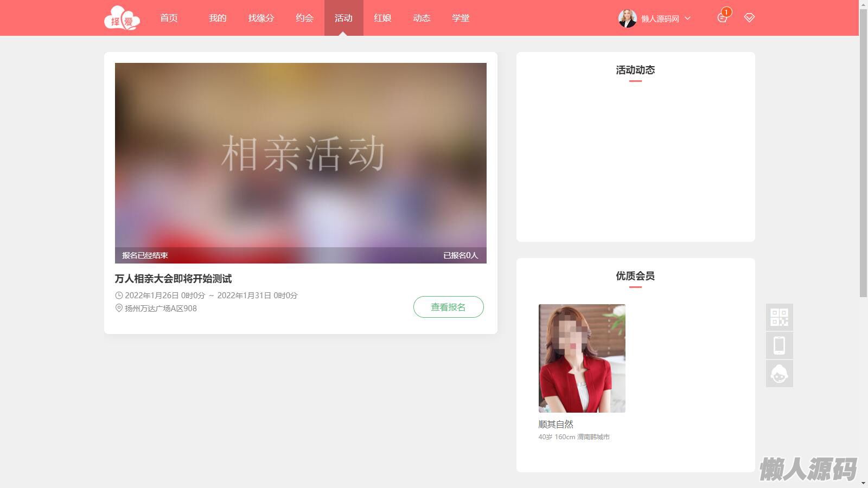Navigate to 约会 page
868x488 pixels.
tap(304, 18)
